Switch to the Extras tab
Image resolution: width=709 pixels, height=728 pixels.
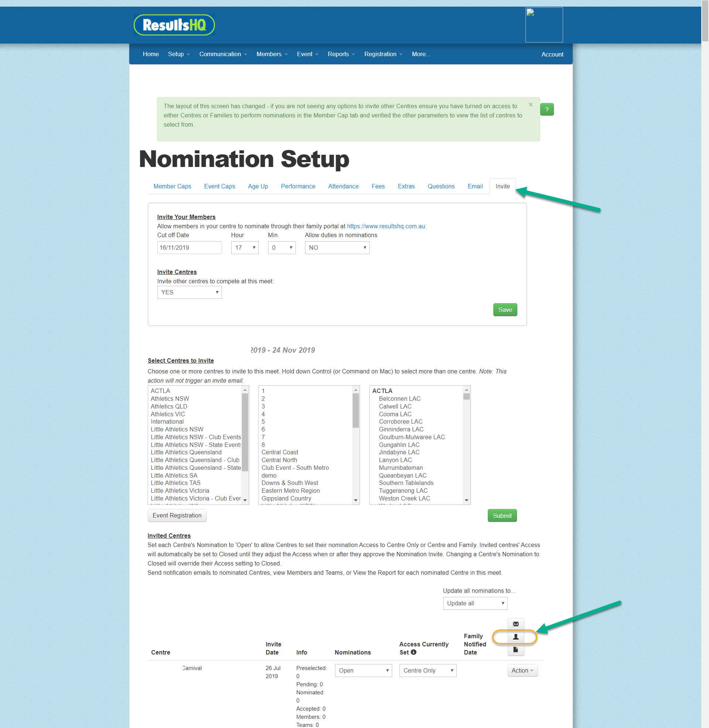pos(406,186)
